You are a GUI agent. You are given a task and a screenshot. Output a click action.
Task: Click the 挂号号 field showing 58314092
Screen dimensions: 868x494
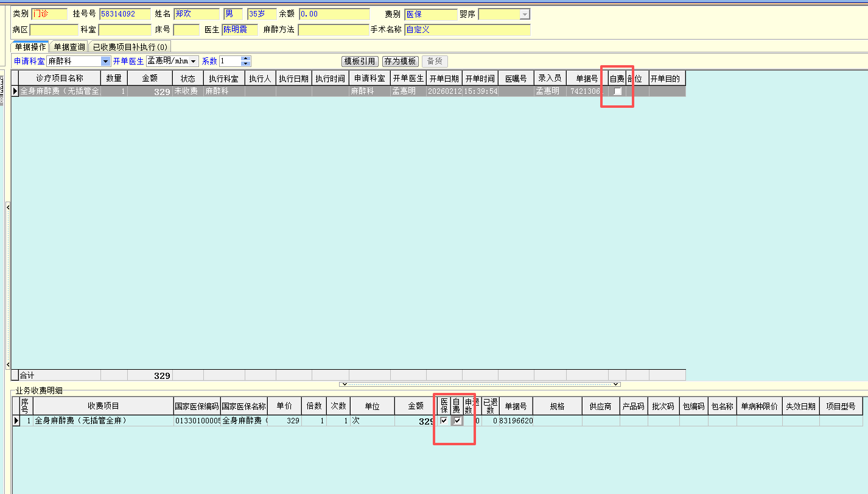click(x=125, y=14)
